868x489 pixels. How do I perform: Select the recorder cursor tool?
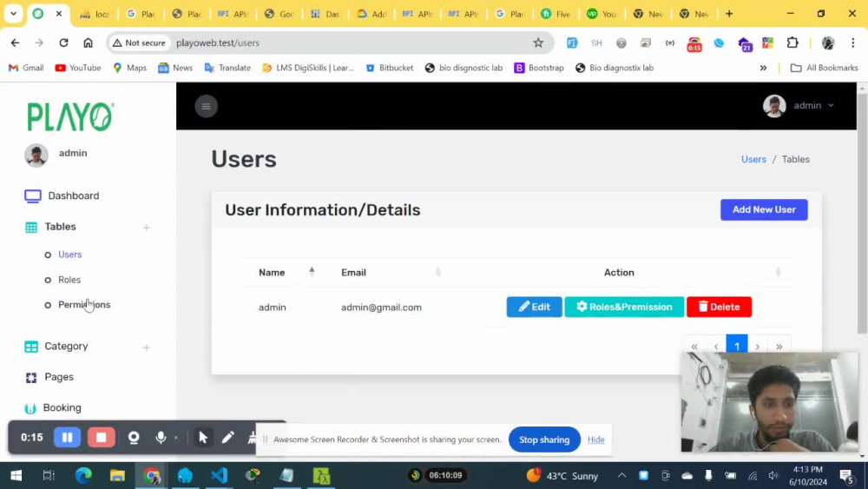tap(202, 438)
